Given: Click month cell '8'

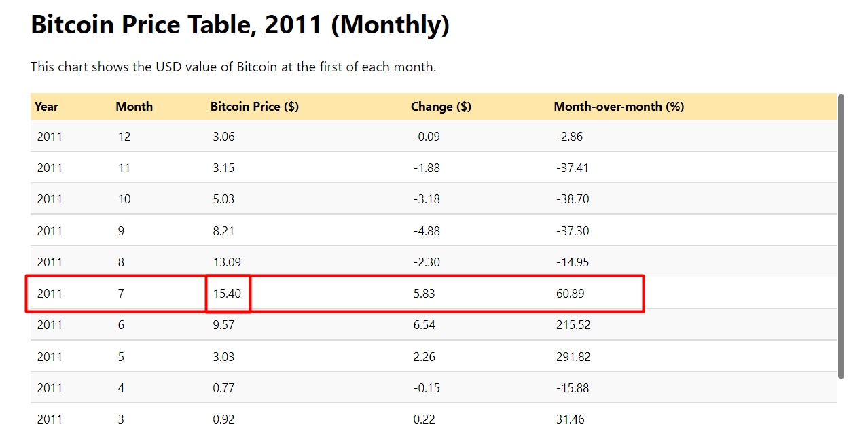Looking at the screenshot, I should [x=121, y=262].
